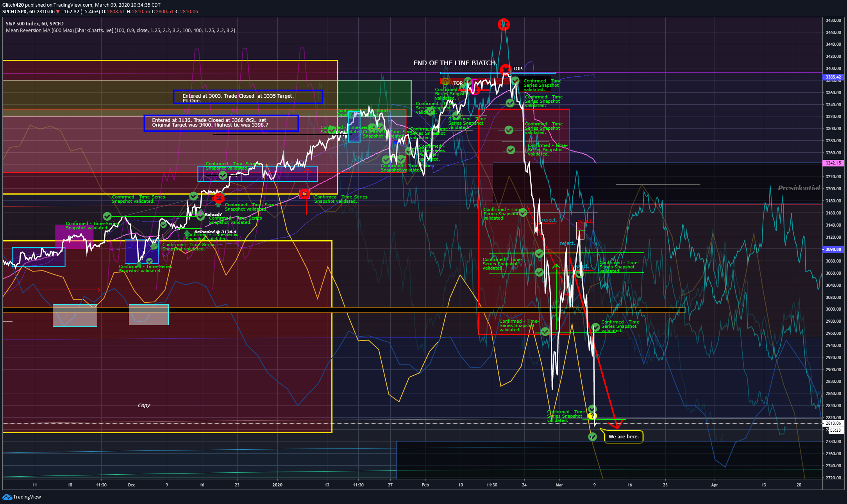Image resolution: width=847 pixels, height=504 pixels.
Task: Click the 24 label on the time axis
Action: click(x=524, y=485)
